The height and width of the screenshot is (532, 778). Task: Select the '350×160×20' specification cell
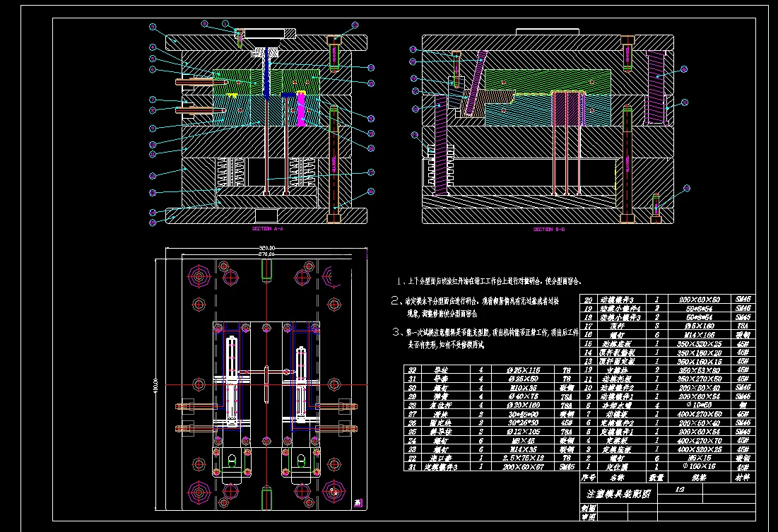click(x=699, y=353)
